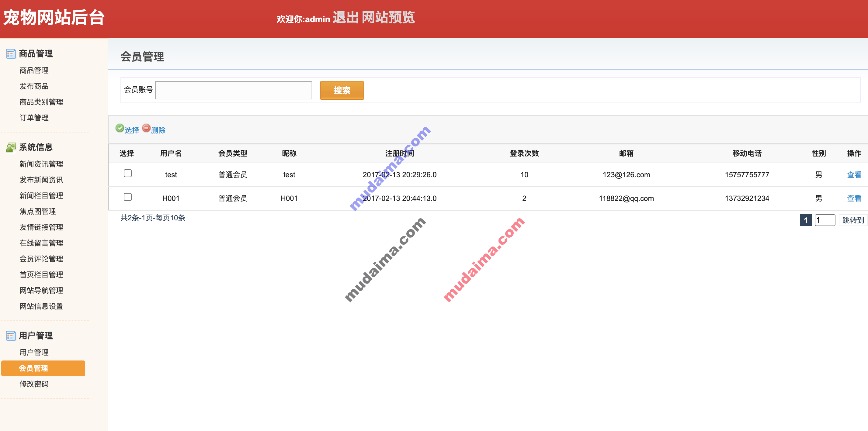This screenshot has width=868, height=431.
Task: Click the 选择 select-all link
Action: (x=132, y=130)
